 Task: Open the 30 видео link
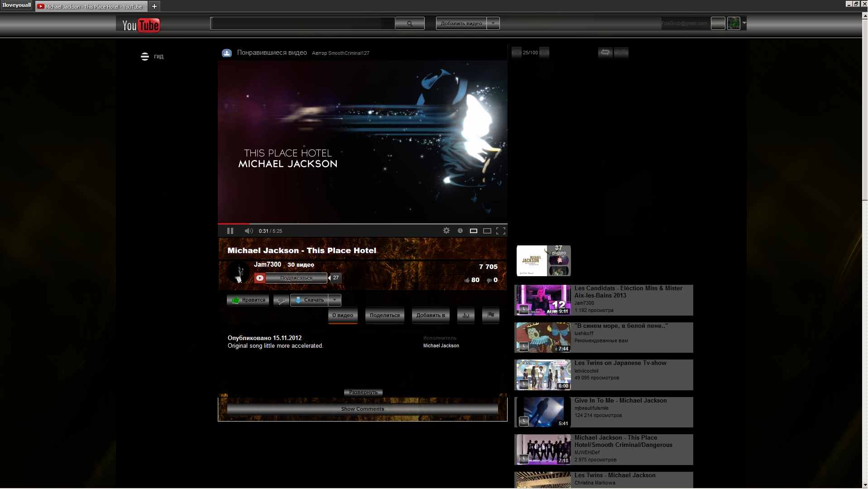pos(301,265)
